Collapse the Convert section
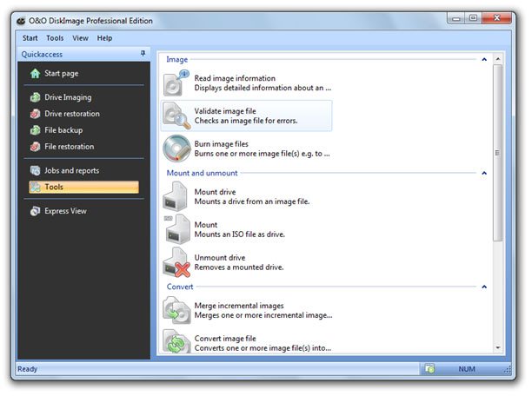Screen dimensions: 532x396 click(483, 287)
